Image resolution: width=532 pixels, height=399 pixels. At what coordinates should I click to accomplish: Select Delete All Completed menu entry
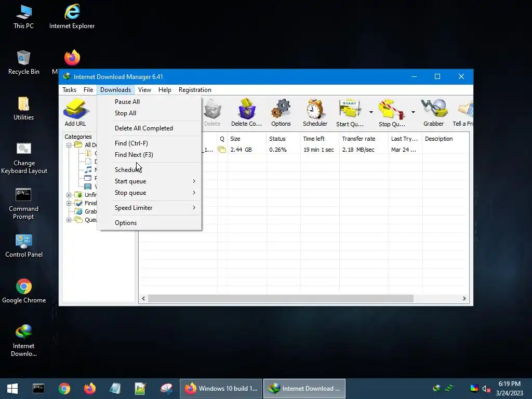(149, 128)
